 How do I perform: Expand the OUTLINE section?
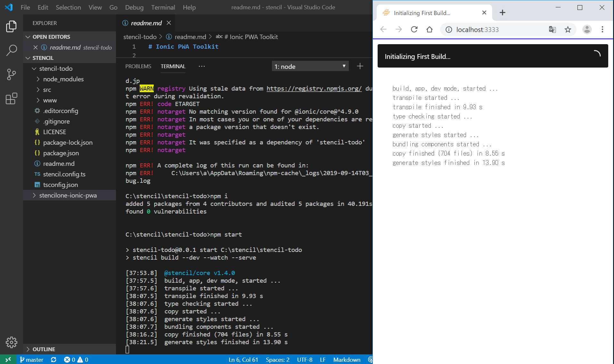pos(44,349)
